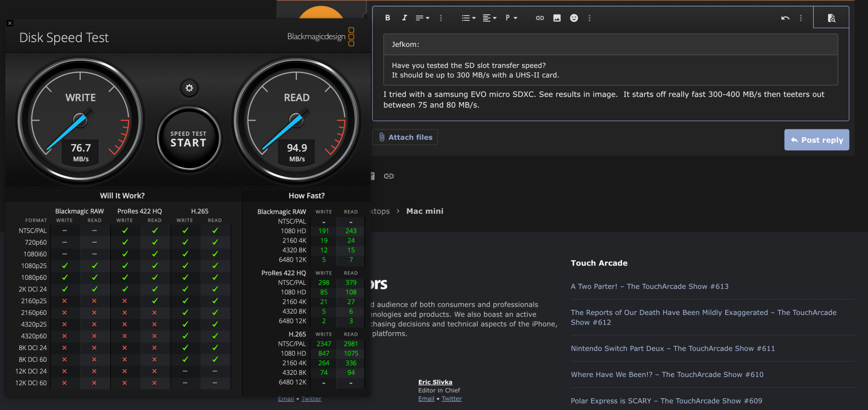Open the text alignment dropdown
The image size is (868, 410).
tap(490, 18)
